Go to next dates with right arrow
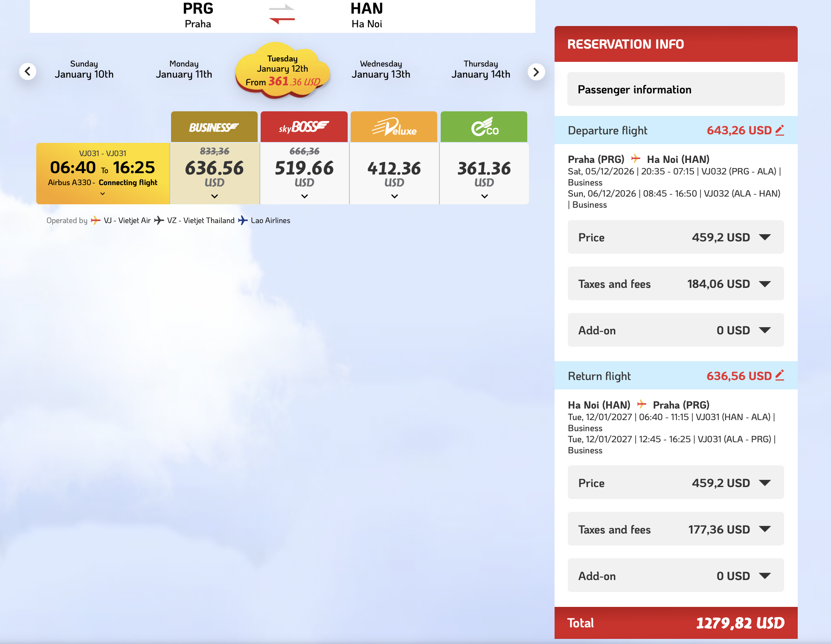 click(x=536, y=72)
